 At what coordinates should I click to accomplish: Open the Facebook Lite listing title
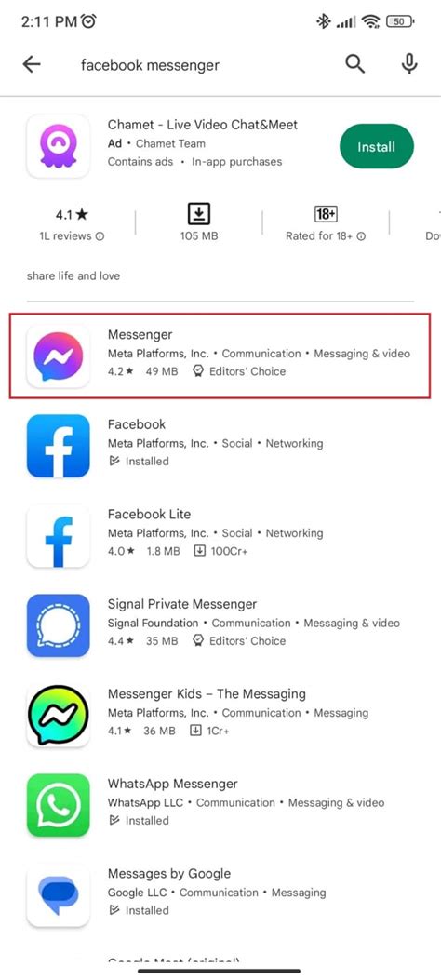(x=149, y=514)
